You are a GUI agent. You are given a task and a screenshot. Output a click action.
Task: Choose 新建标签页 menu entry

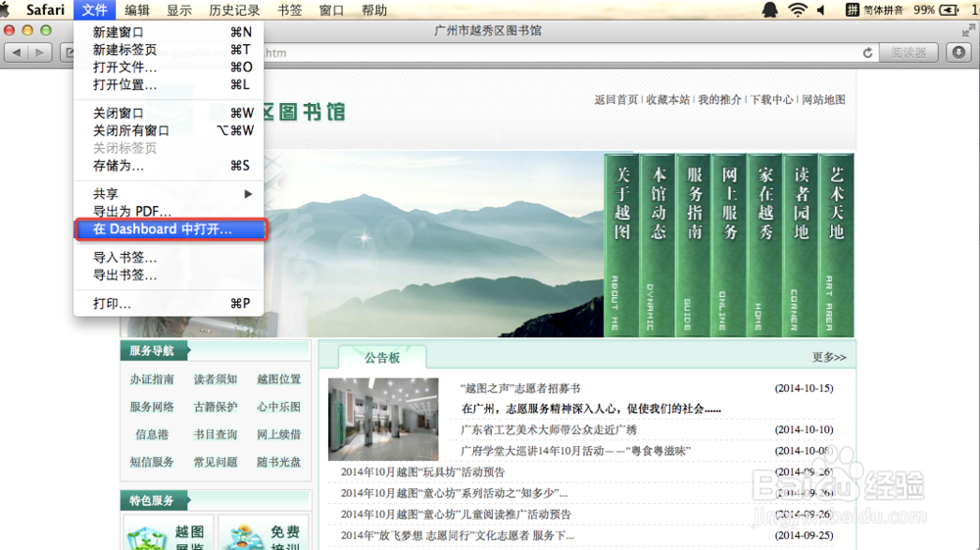[x=169, y=49]
